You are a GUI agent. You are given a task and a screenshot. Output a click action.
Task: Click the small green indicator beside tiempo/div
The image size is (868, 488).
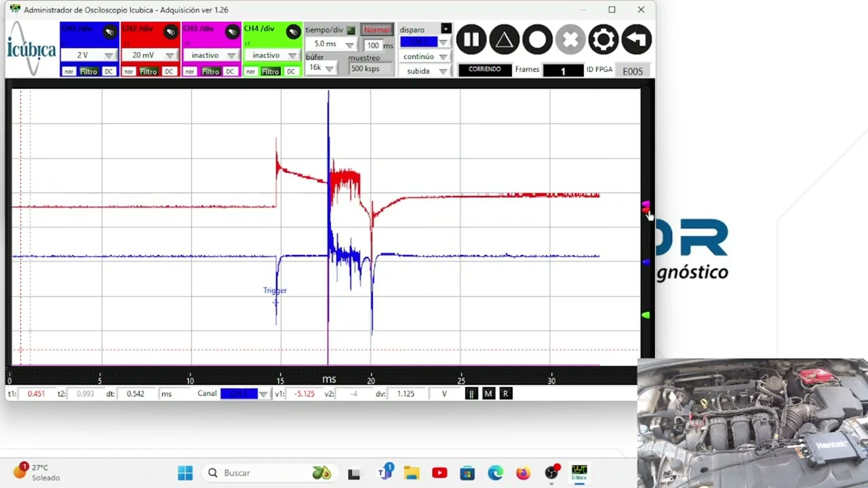(x=351, y=30)
